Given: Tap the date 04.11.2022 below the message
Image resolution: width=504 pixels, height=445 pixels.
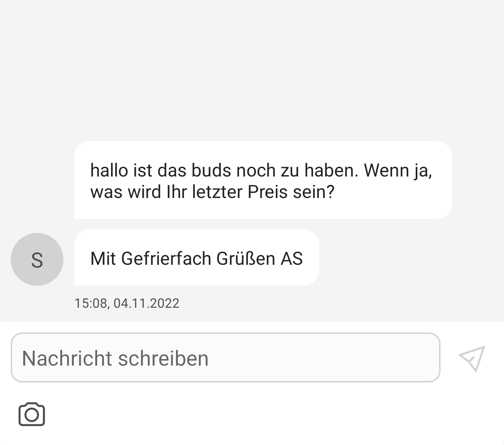Looking at the screenshot, I should point(146,304).
